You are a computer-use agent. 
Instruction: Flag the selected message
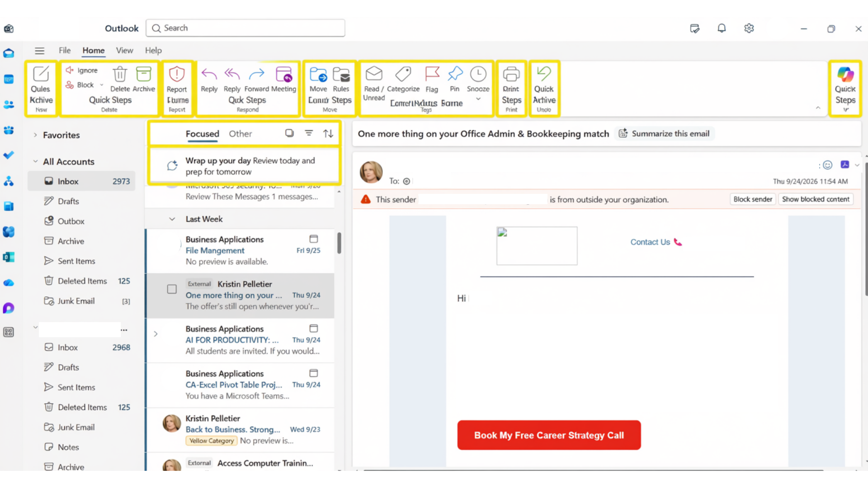pos(432,74)
